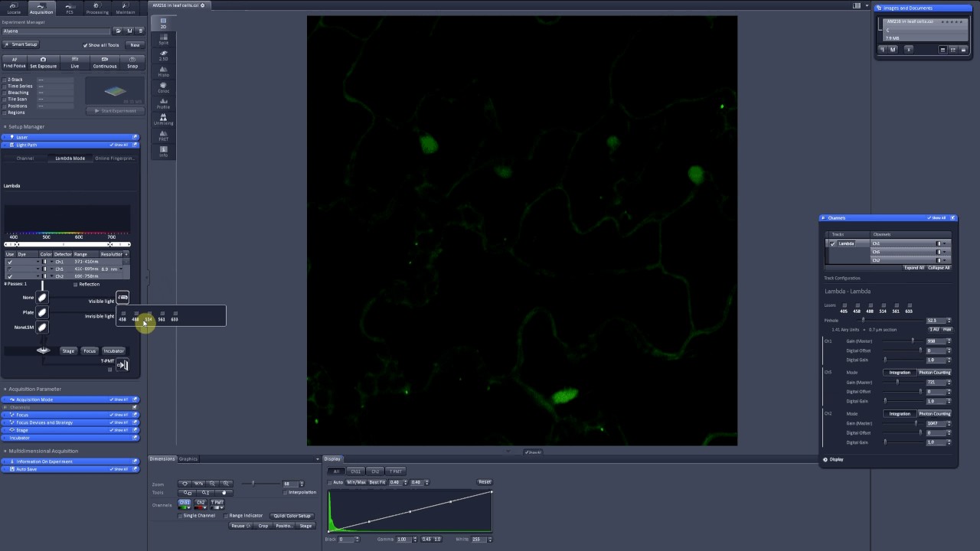Select Photon Counting mode for ChS
The height and width of the screenshot is (551, 980).
pyautogui.click(x=934, y=373)
